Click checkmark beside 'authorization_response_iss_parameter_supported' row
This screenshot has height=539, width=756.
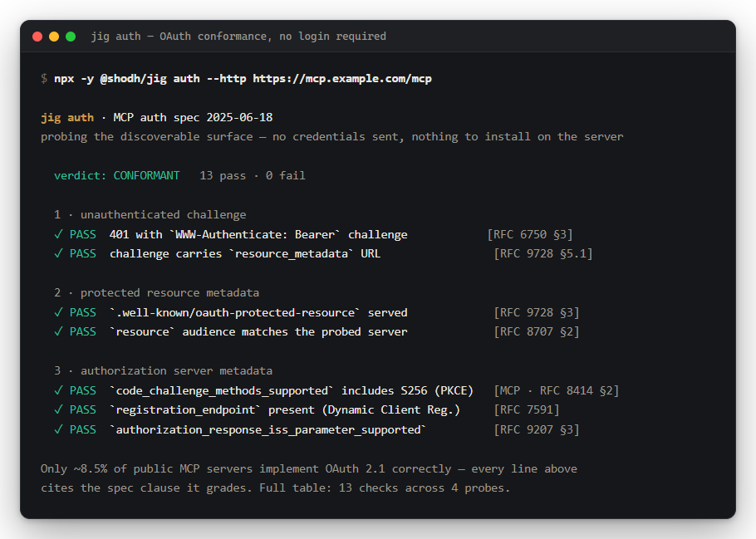point(58,430)
